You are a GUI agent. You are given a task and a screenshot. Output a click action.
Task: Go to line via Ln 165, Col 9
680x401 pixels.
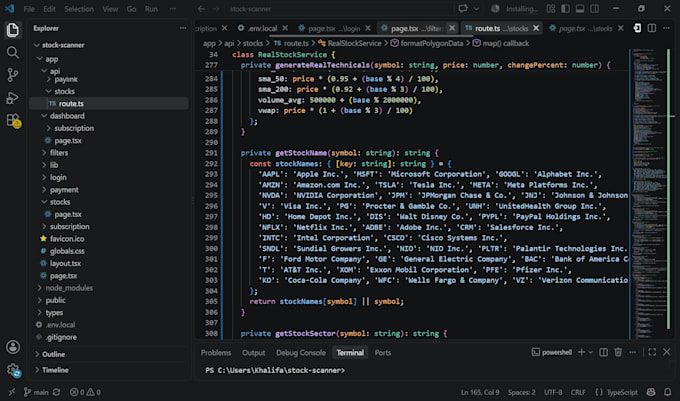(x=480, y=392)
